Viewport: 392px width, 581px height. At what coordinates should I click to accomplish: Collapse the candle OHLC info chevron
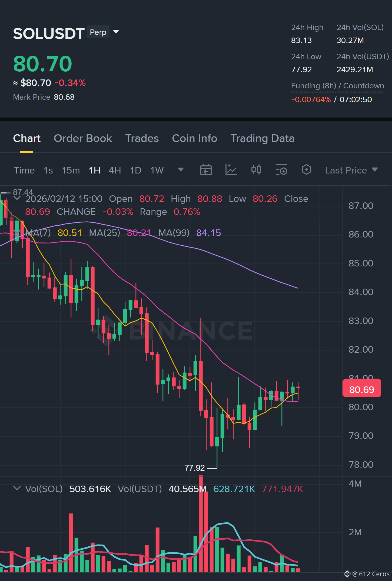17,198
